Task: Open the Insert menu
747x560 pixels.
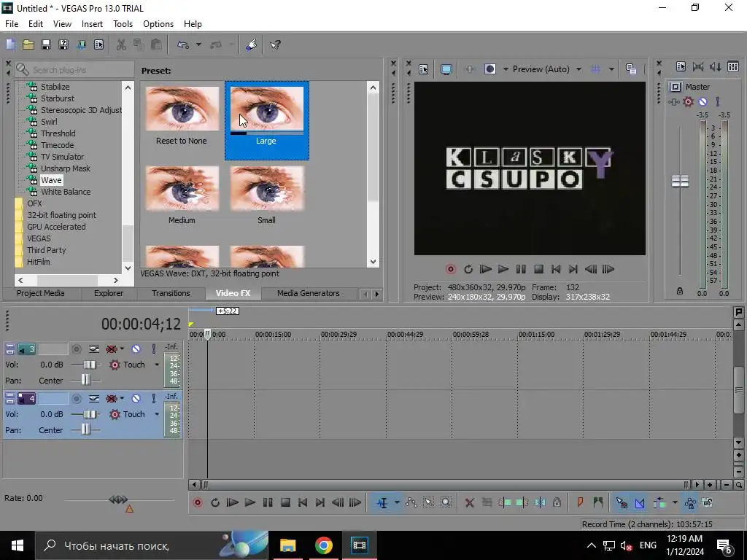Action: coord(92,24)
